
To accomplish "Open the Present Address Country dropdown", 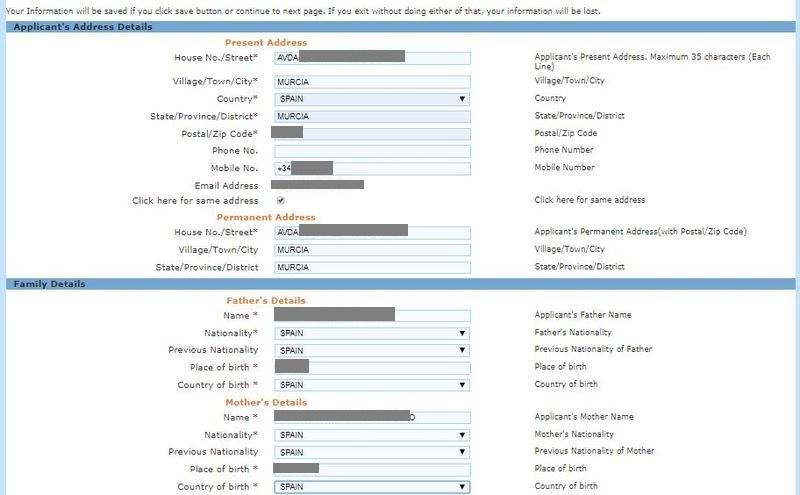I will (372, 99).
